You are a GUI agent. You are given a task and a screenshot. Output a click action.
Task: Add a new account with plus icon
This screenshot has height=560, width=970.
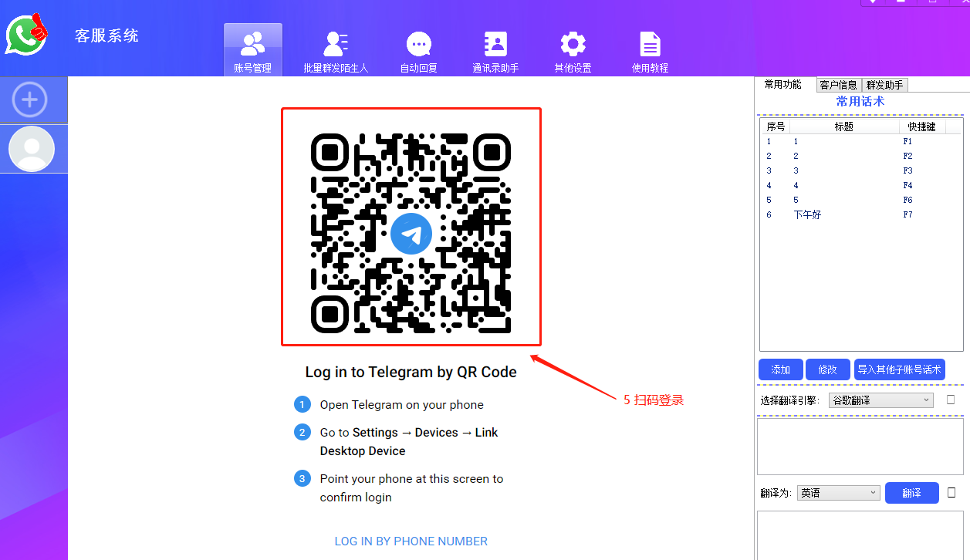[x=30, y=100]
